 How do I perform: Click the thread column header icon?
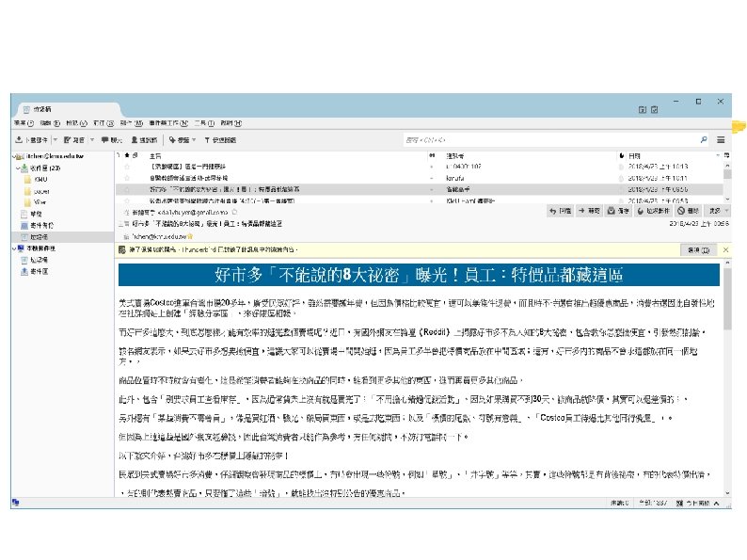(x=119, y=155)
